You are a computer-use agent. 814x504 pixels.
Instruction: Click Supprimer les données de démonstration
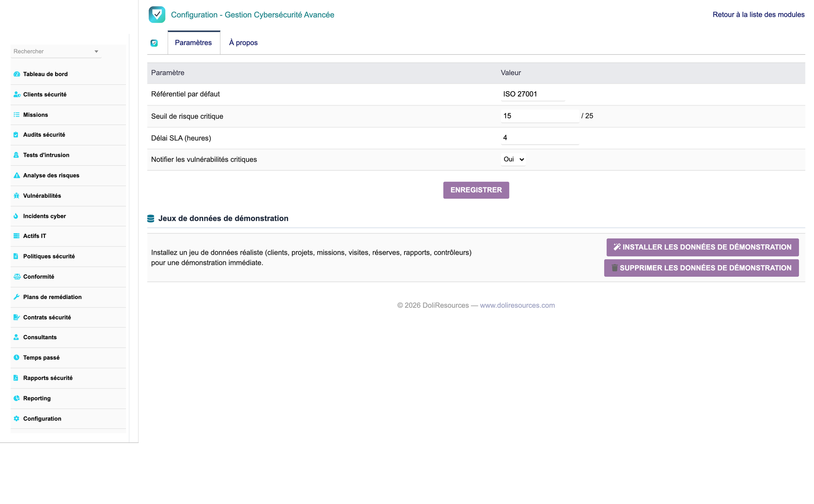[x=701, y=268]
